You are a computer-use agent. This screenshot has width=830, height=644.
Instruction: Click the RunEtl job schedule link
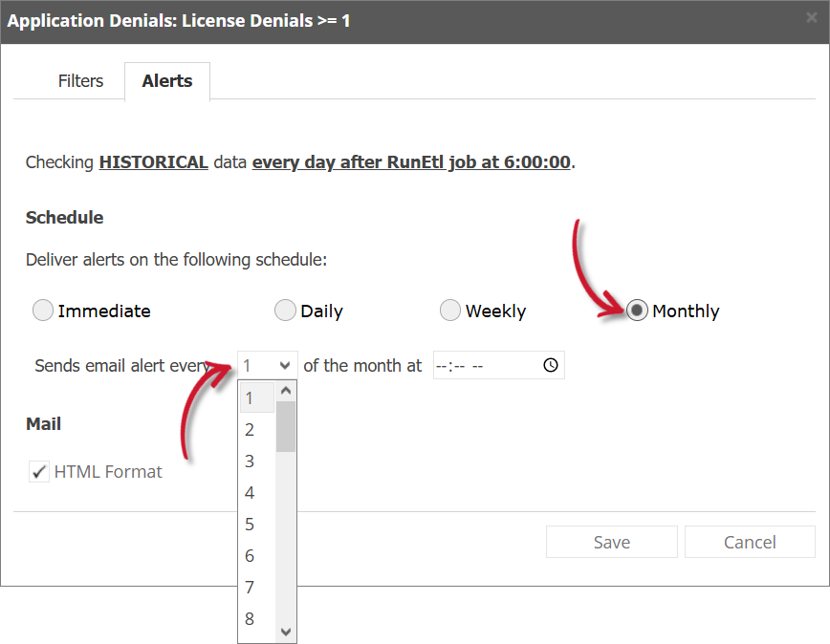410,161
